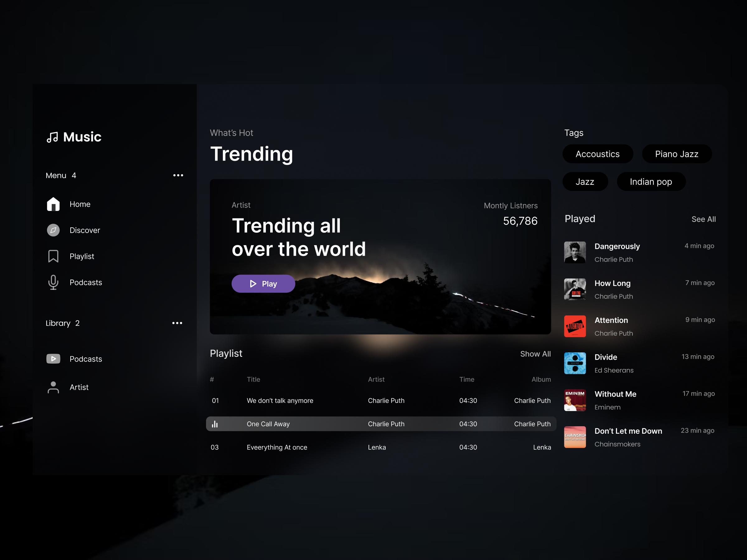Open the Menu section three-dots options
The image size is (747, 560).
(x=178, y=175)
